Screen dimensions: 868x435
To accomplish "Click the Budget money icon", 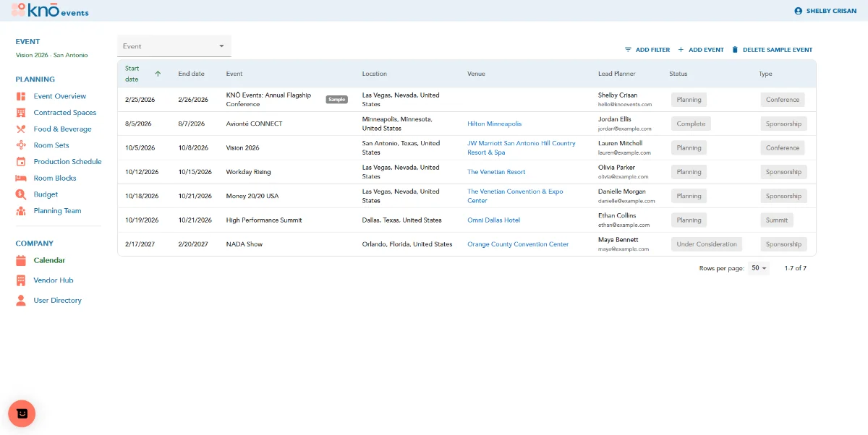I will [21, 194].
